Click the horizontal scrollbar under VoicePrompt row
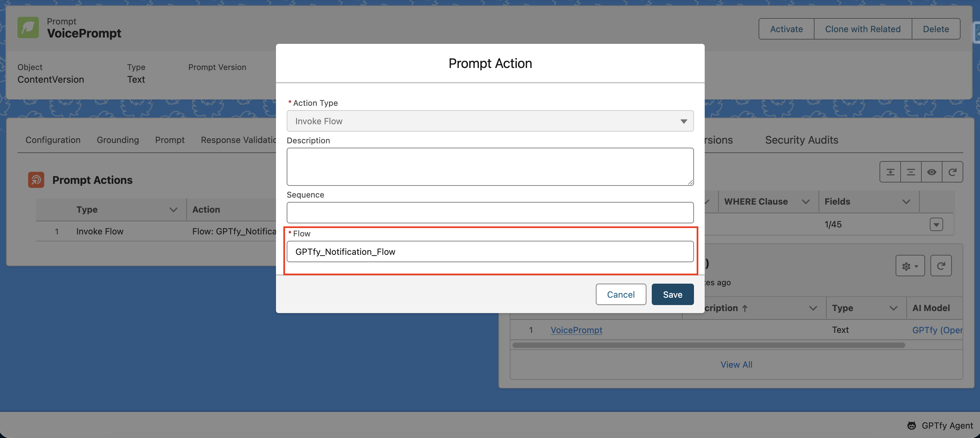This screenshot has height=438, width=980. point(708,345)
